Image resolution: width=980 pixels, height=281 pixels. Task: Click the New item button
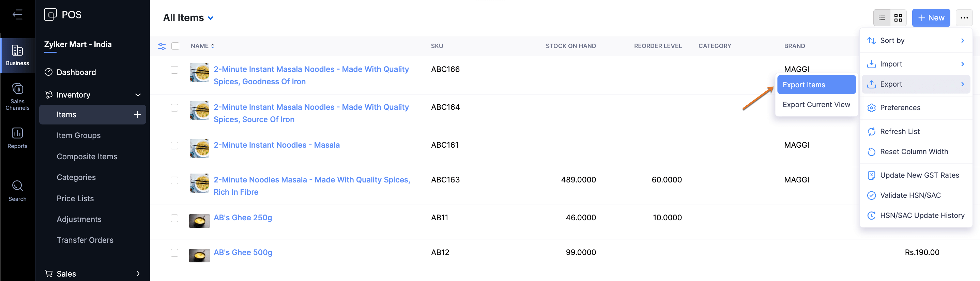931,18
